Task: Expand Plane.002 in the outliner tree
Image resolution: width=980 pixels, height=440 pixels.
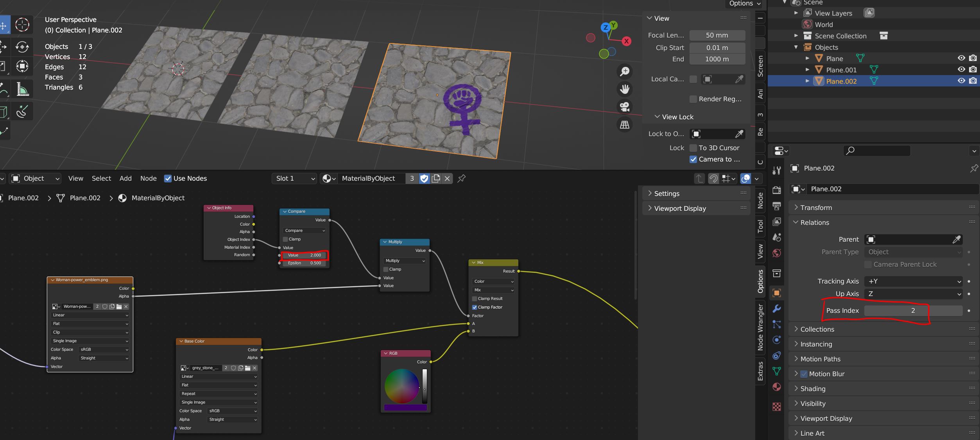Action: [x=808, y=81]
